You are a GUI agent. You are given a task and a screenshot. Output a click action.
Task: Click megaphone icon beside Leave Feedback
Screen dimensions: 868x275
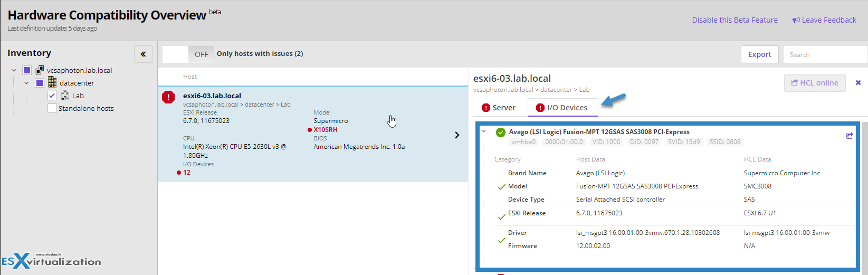(x=796, y=20)
